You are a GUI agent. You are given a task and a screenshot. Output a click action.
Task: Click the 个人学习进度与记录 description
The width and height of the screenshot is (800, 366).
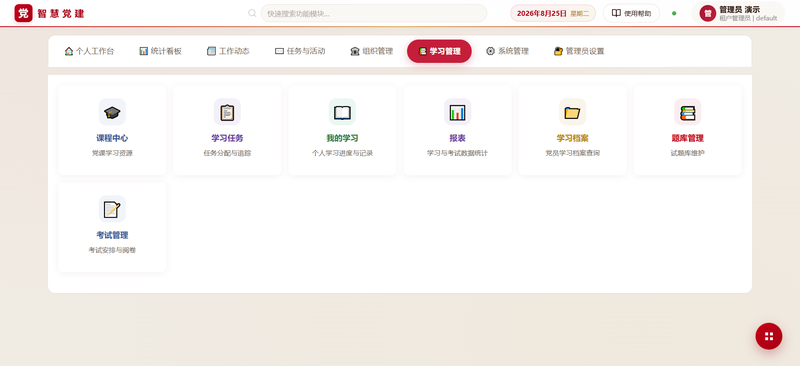click(342, 153)
